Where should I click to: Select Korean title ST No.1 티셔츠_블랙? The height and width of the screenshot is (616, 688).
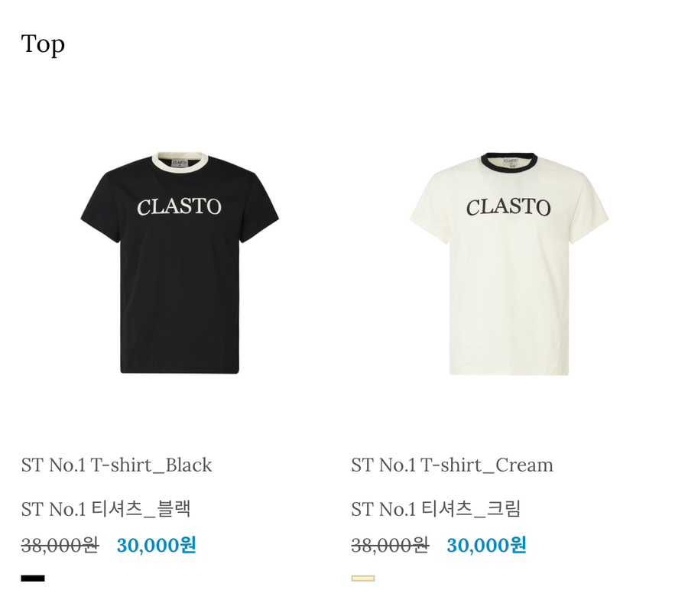pyautogui.click(x=105, y=509)
